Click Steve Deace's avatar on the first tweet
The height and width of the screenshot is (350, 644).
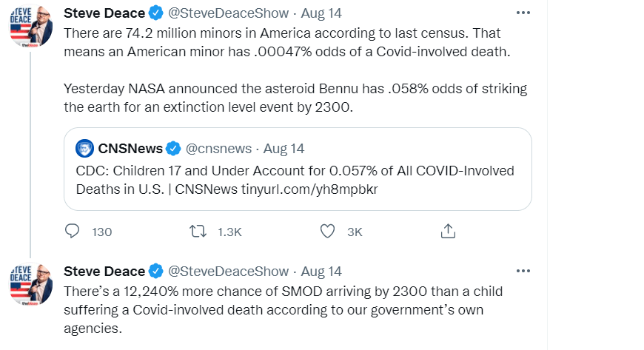[x=30, y=24]
